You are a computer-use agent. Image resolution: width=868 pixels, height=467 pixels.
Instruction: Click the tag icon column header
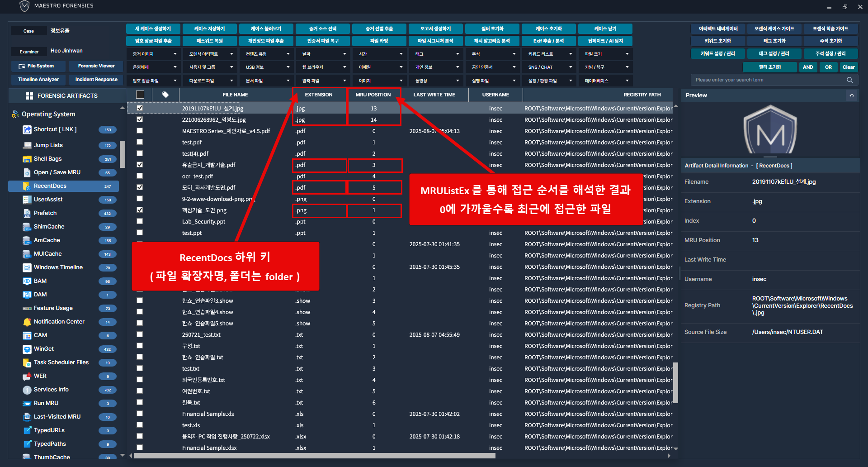pos(165,95)
